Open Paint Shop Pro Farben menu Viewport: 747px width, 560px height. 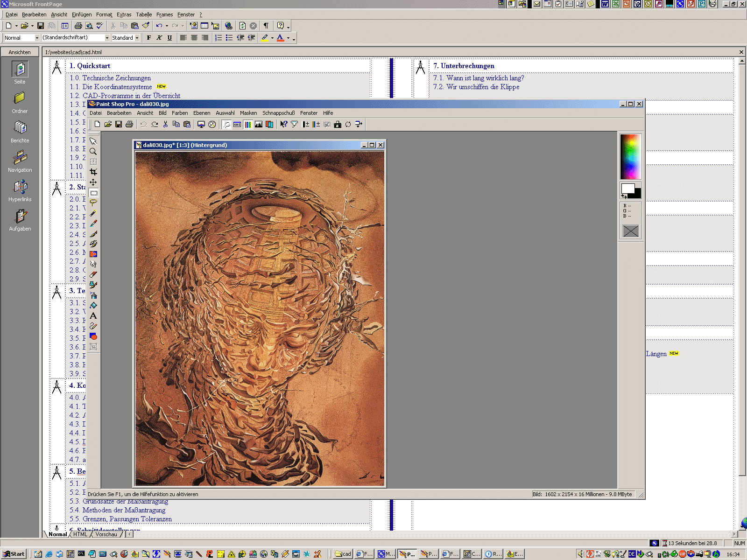[x=180, y=113]
